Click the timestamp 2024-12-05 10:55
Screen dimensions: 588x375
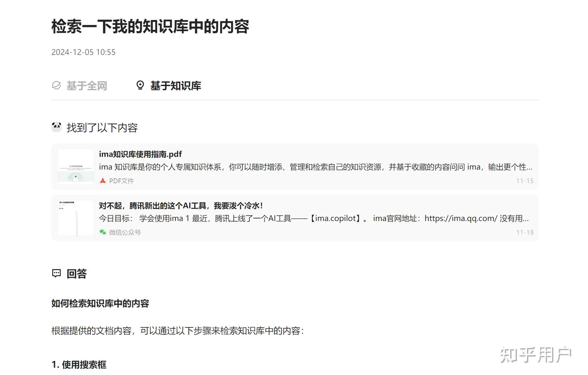pos(84,52)
